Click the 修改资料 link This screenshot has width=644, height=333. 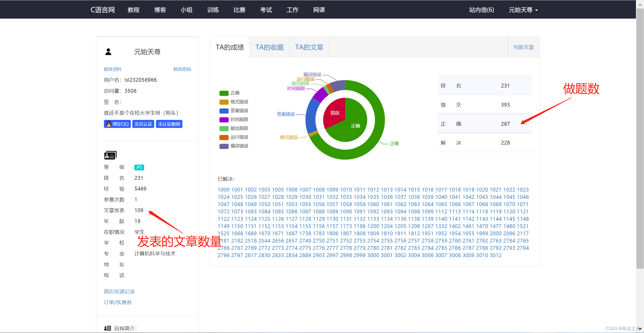(x=112, y=69)
